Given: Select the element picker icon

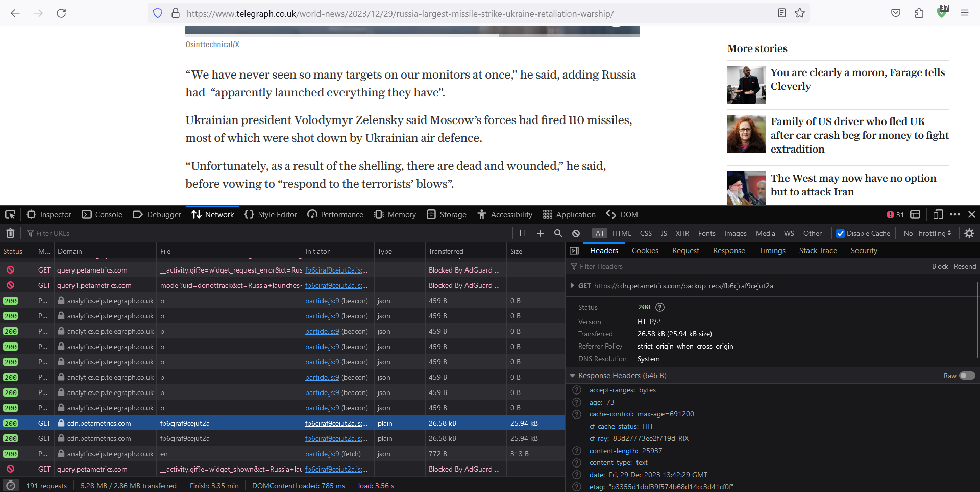Looking at the screenshot, I should (x=10, y=215).
